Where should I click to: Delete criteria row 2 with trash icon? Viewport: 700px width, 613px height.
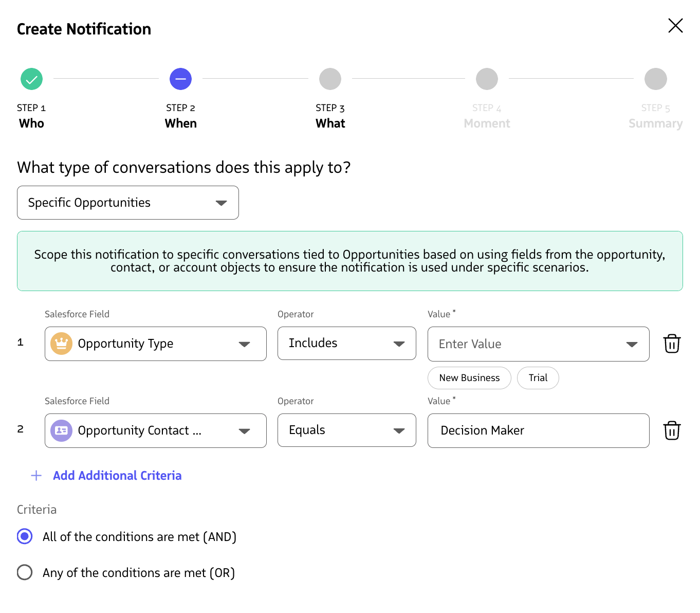(x=671, y=430)
